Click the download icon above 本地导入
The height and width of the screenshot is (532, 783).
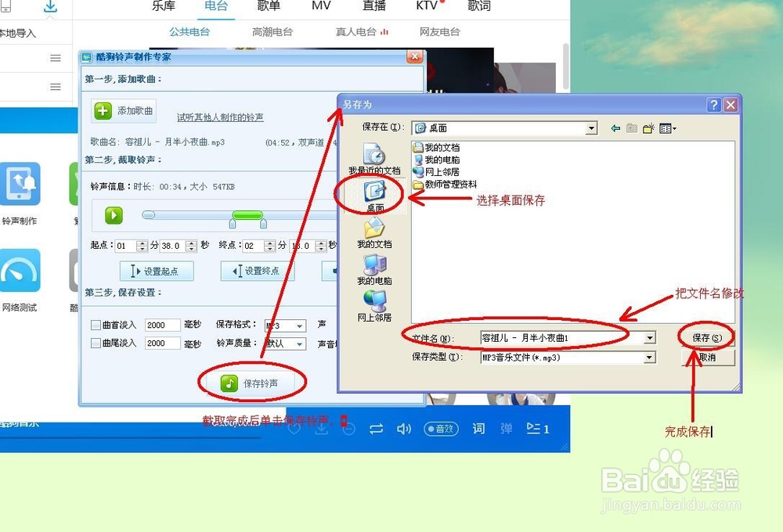pyautogui.click(x=50, y=6)
